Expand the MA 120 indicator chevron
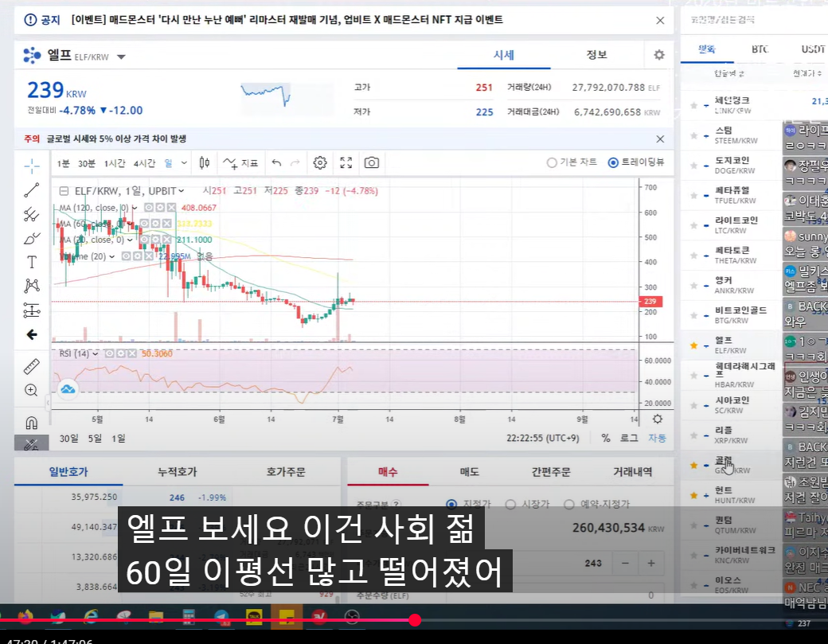Viewport: 828px width, 644px height. click(x=135, y=208)
